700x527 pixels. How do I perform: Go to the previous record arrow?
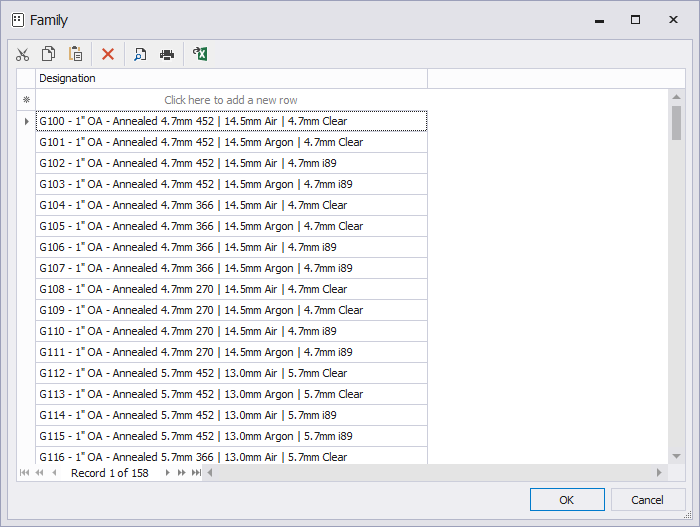(54, 473)
